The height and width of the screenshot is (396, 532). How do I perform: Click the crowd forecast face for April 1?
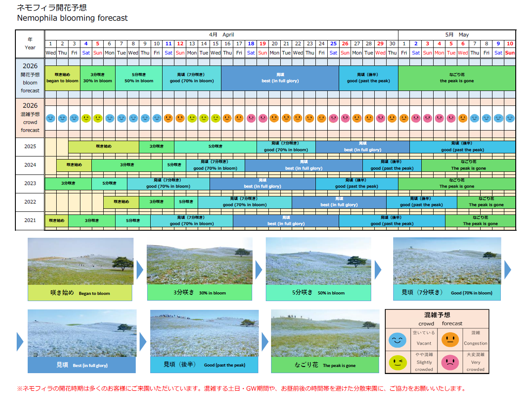(51, 118)
